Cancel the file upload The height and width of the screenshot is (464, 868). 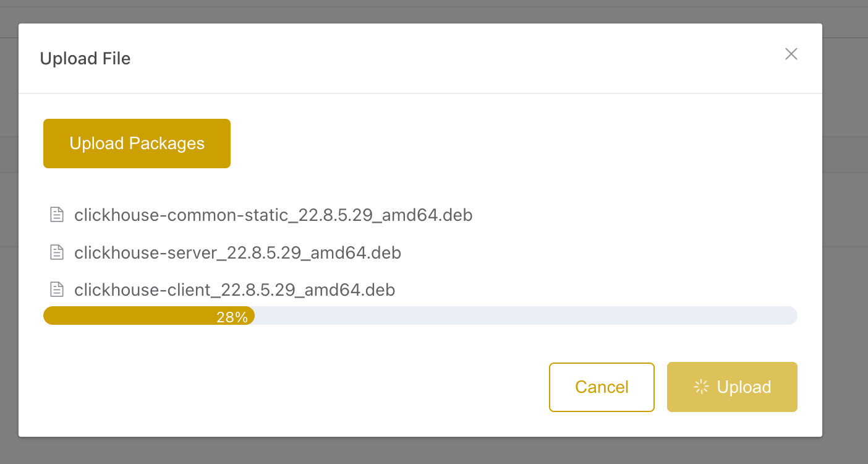602,387
